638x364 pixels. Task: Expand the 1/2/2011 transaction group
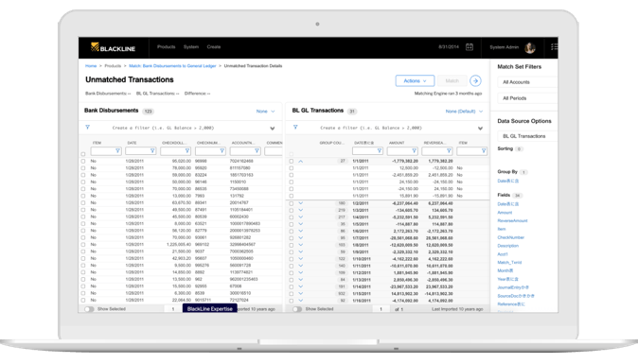(x=301, y=203)
